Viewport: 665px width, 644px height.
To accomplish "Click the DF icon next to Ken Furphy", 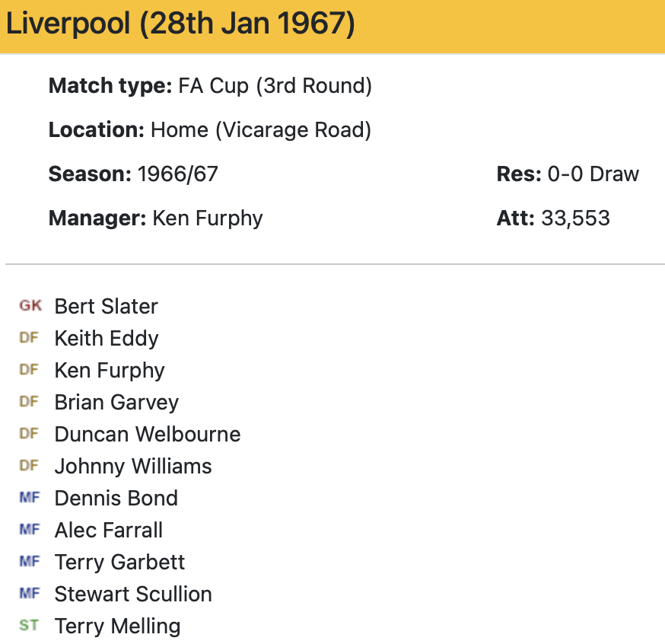I will (x=29, y=370).
